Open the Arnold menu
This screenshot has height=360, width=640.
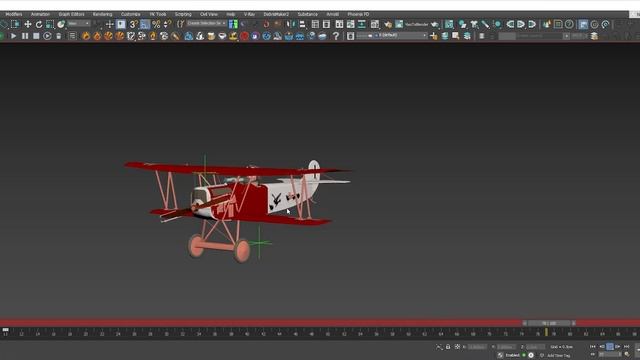(x=333, y=14)
